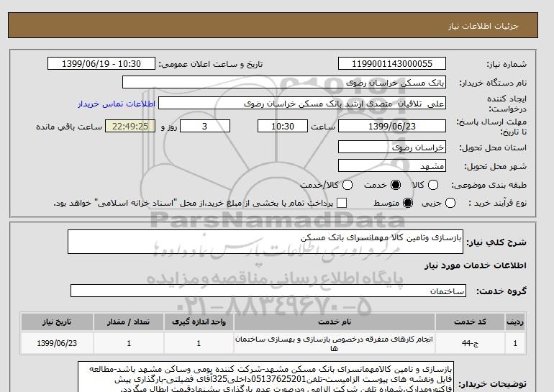Select the خدمت radio button
This screenshot has height=392, width=554.
[396, 185]
